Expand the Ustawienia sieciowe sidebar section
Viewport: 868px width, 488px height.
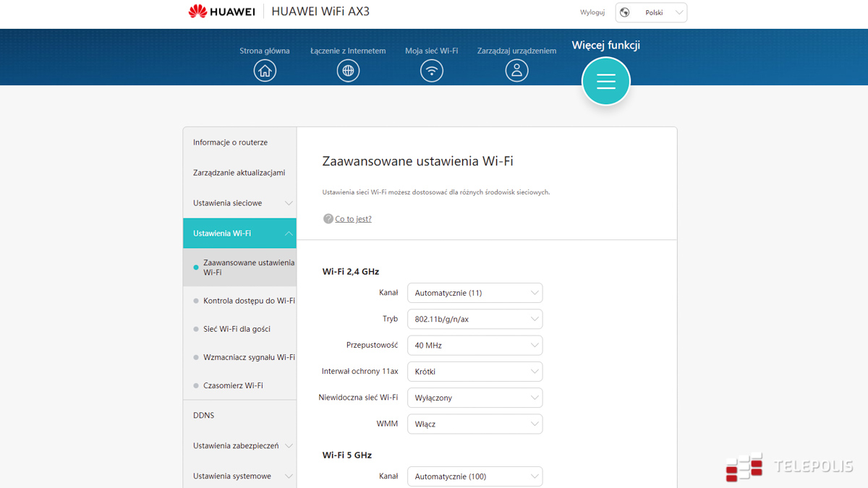(x=239, y=203)
